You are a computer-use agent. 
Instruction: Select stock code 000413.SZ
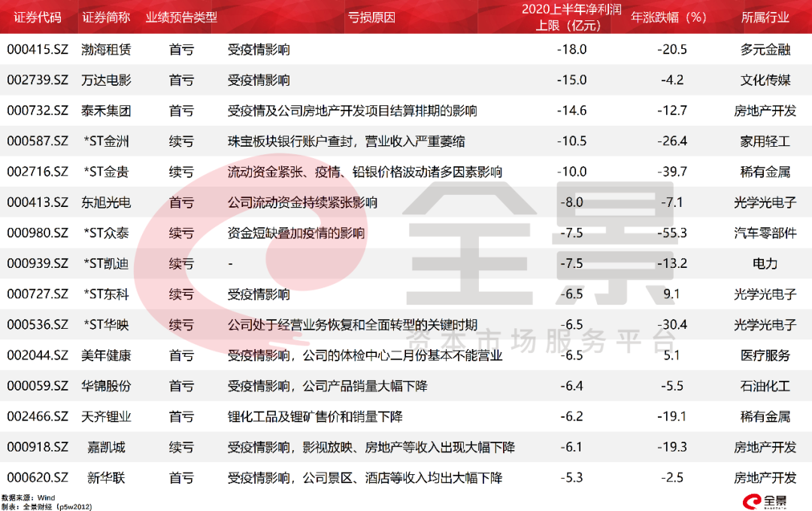click(x=38, y=202)
